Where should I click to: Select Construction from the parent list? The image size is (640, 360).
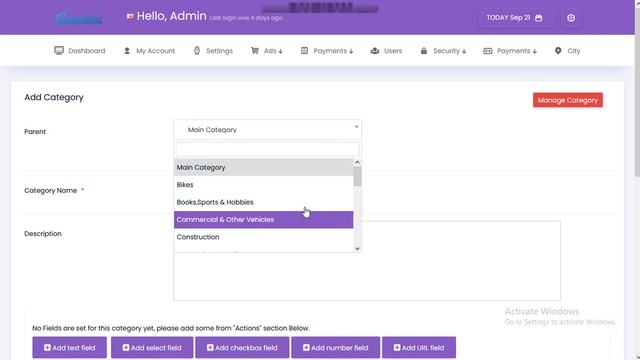coord(264,237)
